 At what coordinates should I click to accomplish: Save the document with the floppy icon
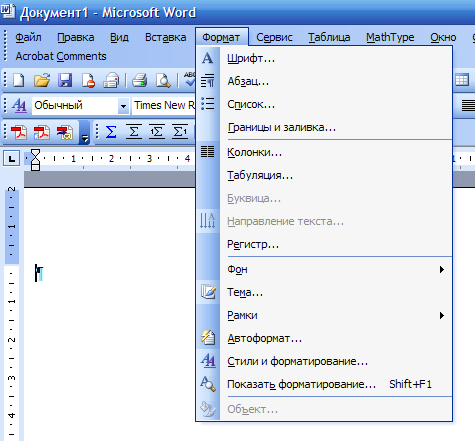pyautogui.click(x=65, y=80)
